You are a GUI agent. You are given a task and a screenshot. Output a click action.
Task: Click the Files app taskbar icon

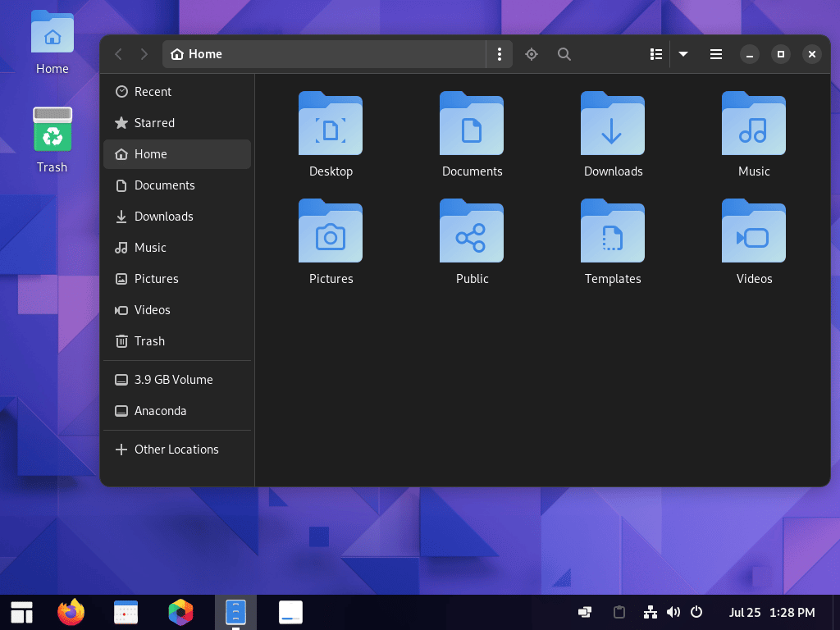[x=235, y=612]
